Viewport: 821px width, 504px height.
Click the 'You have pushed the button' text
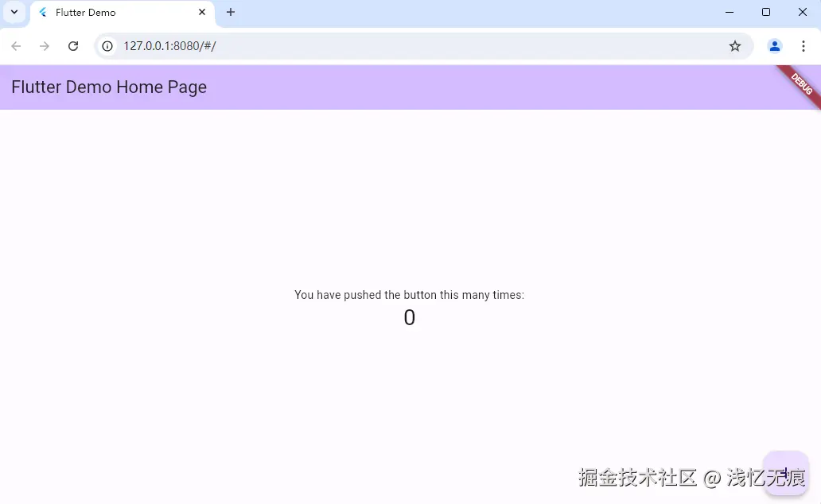pos(409,295)
